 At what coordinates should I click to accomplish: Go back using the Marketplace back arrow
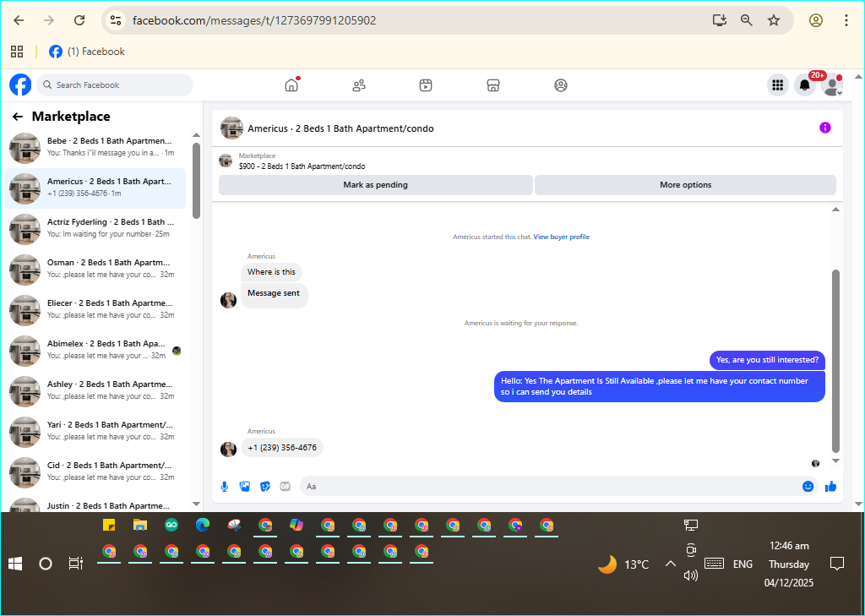[18, 117]
